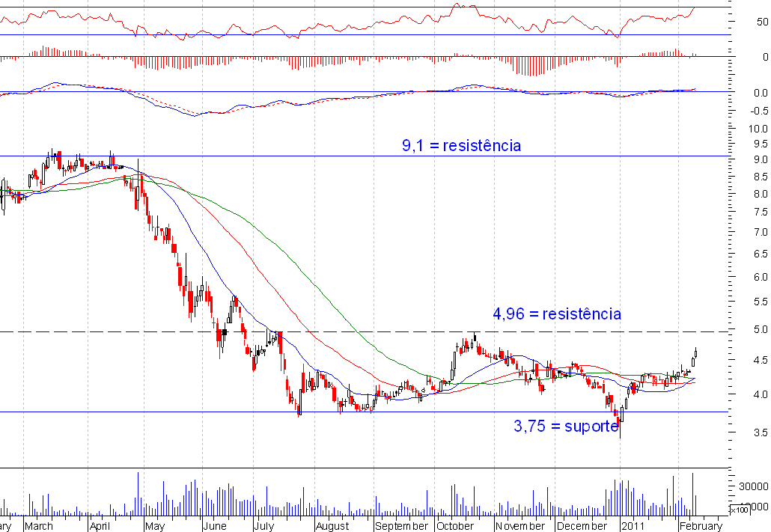Select the May label on time axis

click(155, 525)
